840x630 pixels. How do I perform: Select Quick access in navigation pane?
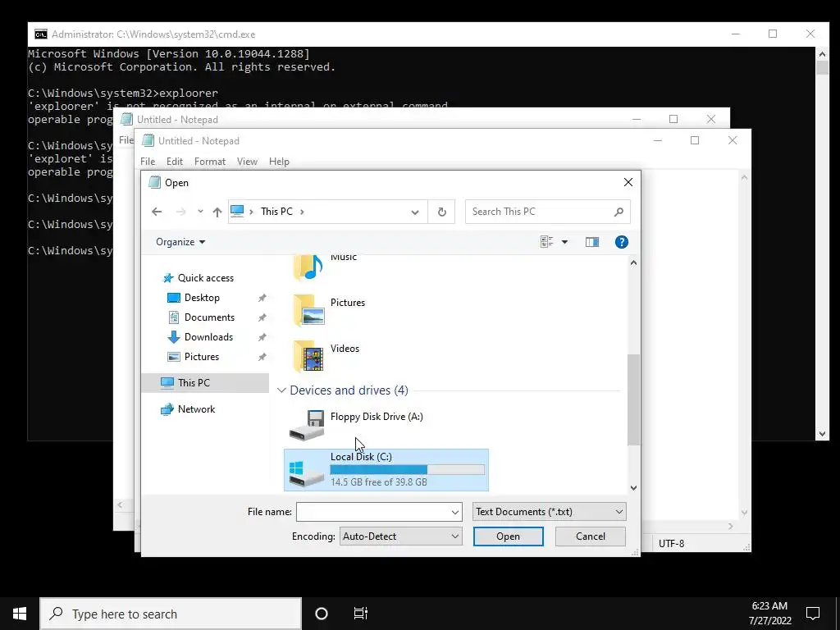[206, 278]
